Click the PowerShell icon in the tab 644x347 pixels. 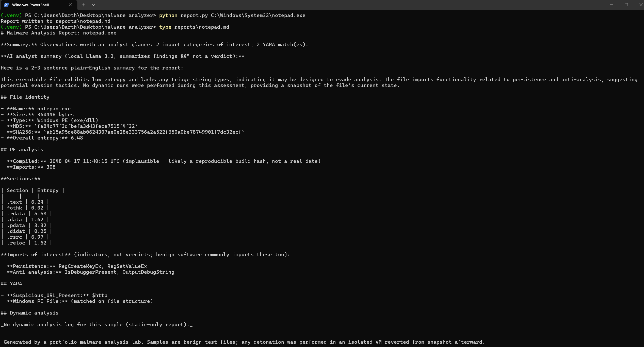(6, 5)
